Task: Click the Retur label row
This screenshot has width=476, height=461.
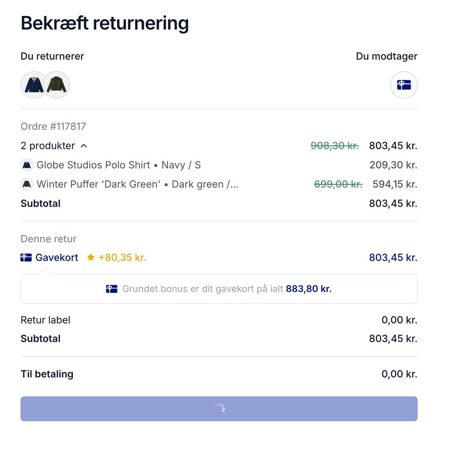Action: pyautogui.click(x=46, y=320)
